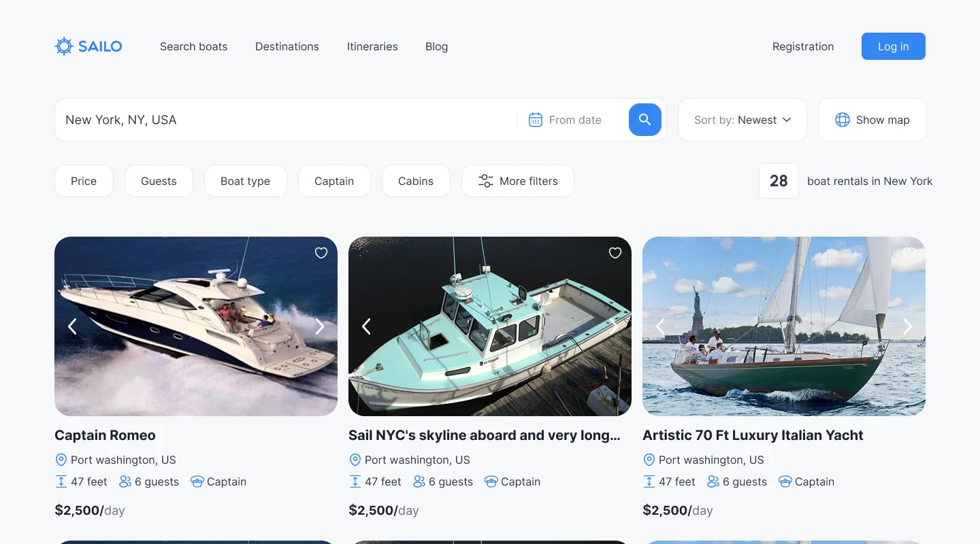Viewport: 980px width, 544px height.
Task: Go to Search boats in navigation
Action: 194,46
